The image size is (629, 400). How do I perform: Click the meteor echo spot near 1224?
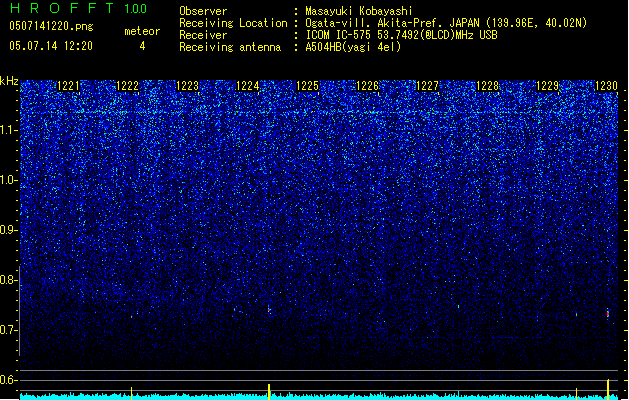pyautogui.click(x=269, y=309)
